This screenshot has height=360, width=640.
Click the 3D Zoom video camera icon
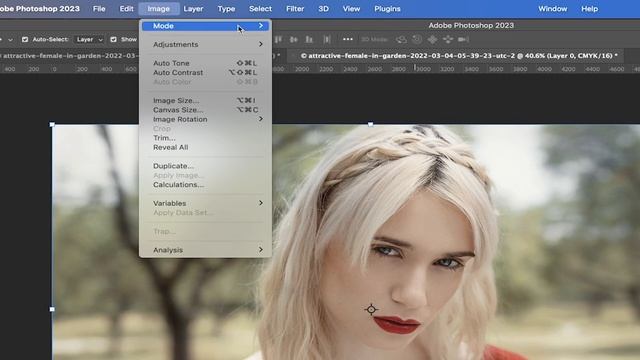pyautogui.click(x=463, y=40)
